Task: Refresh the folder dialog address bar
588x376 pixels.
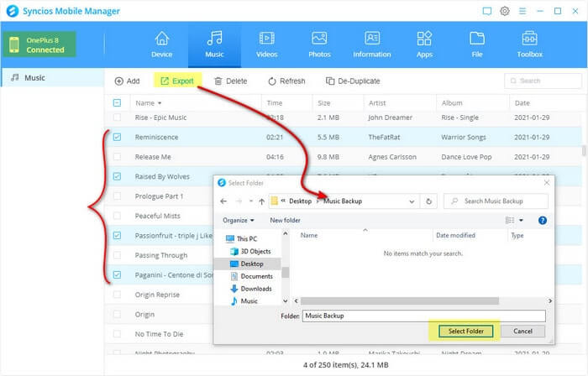Action: click(x=428, y=201)
